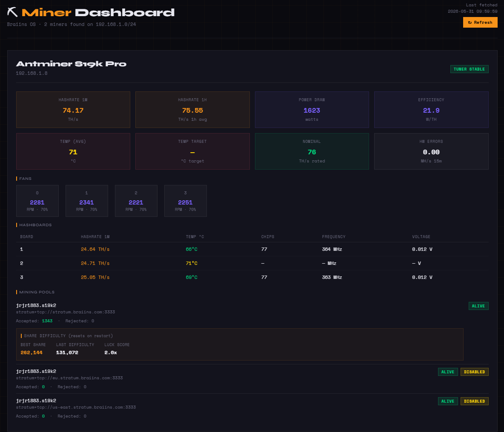Click the Temp (AVG) value 71
This screenshot has height=432, width=504.
73,152
